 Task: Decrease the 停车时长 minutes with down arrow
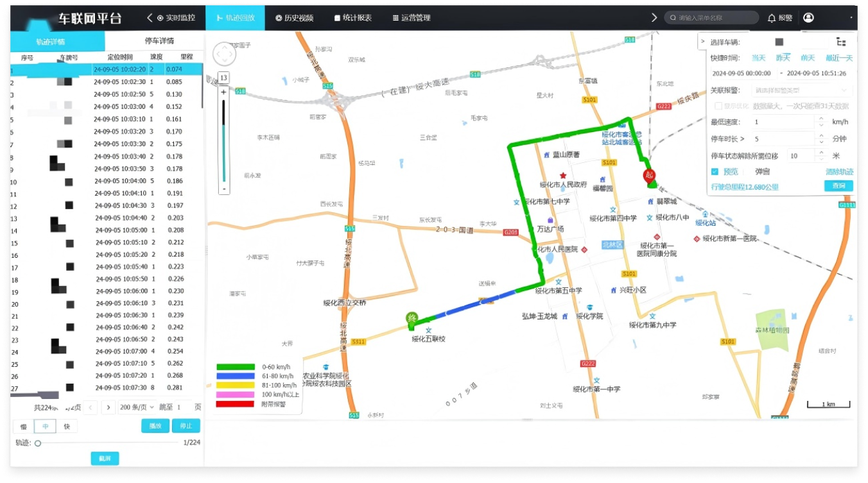pyautogui.click(x=821, y=142)
